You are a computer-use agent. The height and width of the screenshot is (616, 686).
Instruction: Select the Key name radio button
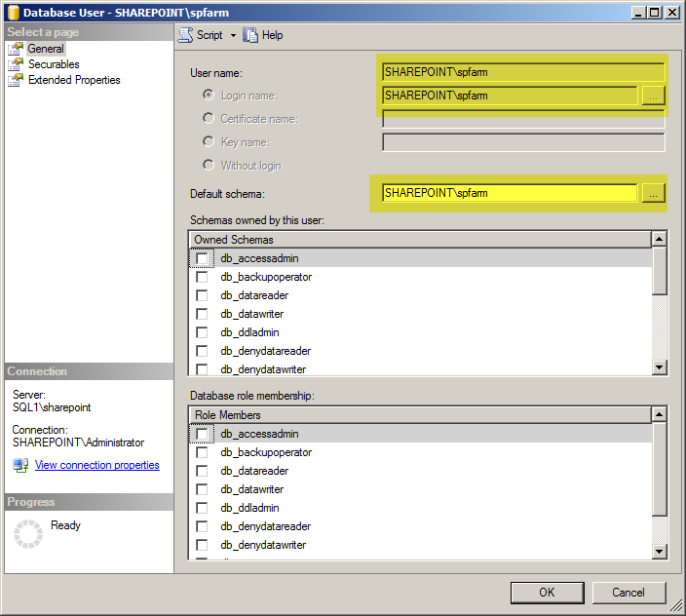point(209,141)
